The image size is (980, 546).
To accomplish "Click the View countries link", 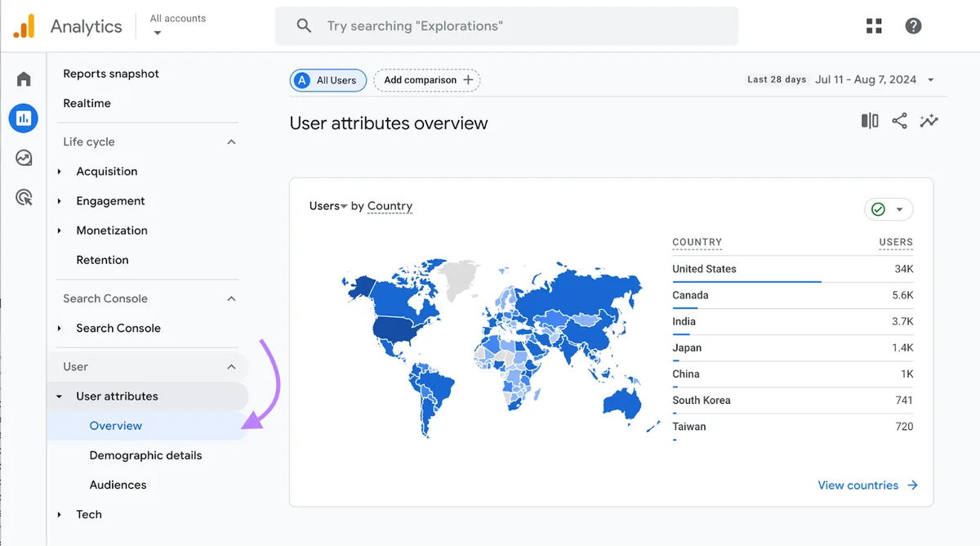I will coord(868,486).
